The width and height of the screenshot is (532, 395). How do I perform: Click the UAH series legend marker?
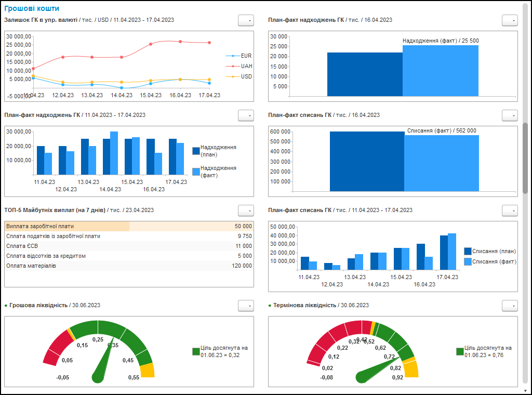[x=233, y=66]
